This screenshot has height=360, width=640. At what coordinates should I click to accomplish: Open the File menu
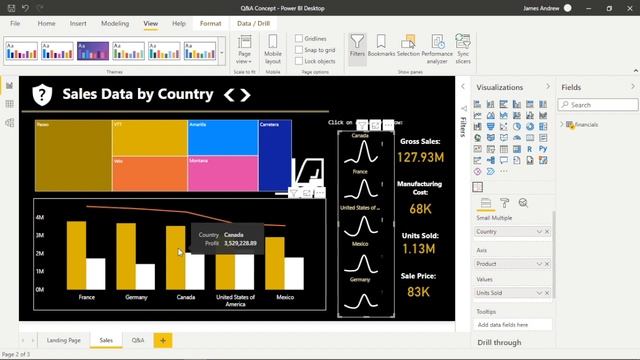[15, 24]
